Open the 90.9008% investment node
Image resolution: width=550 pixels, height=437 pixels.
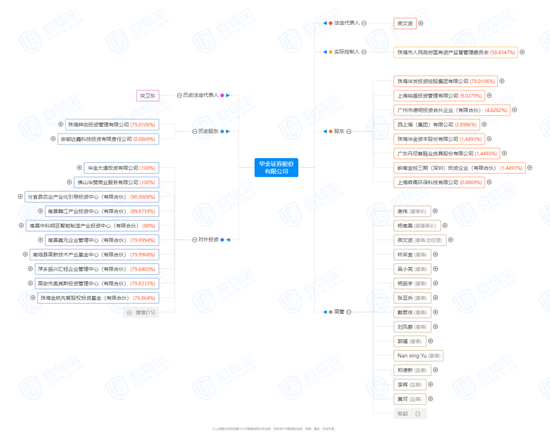(92, 197)
